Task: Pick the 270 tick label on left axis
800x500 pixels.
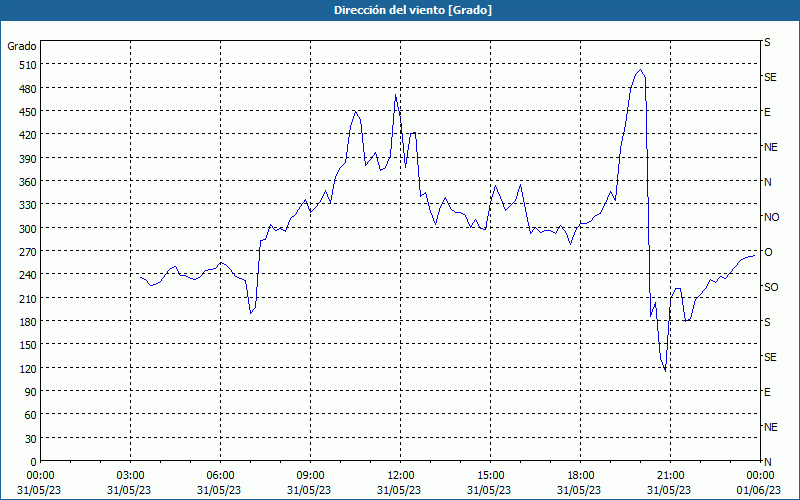Action: (x=28, y=252)
